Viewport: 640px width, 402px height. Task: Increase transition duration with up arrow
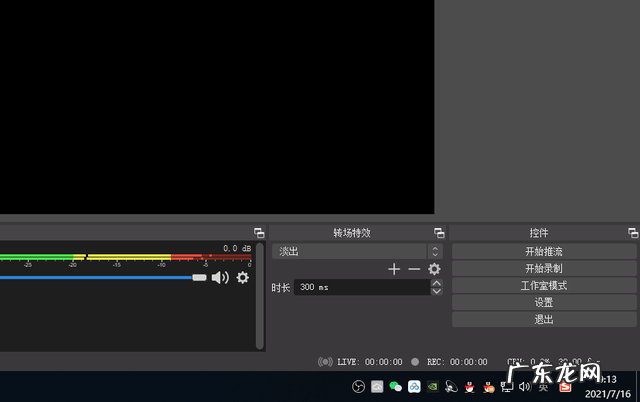[436, 283]
